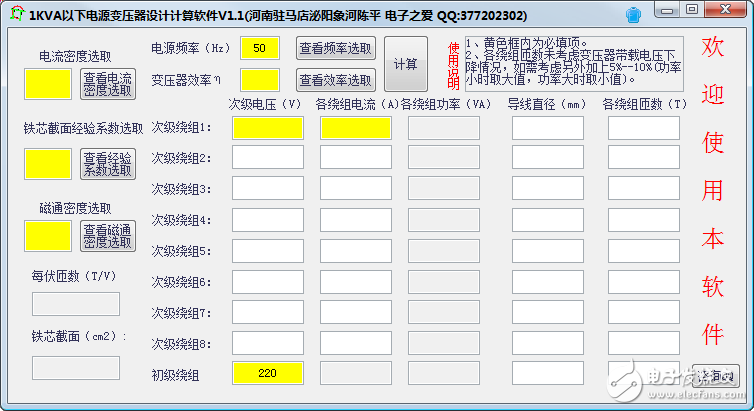Click 次级绕组4 voltage field
The height and width of the screenshot is (411, 754).
[x=268, y=220]
